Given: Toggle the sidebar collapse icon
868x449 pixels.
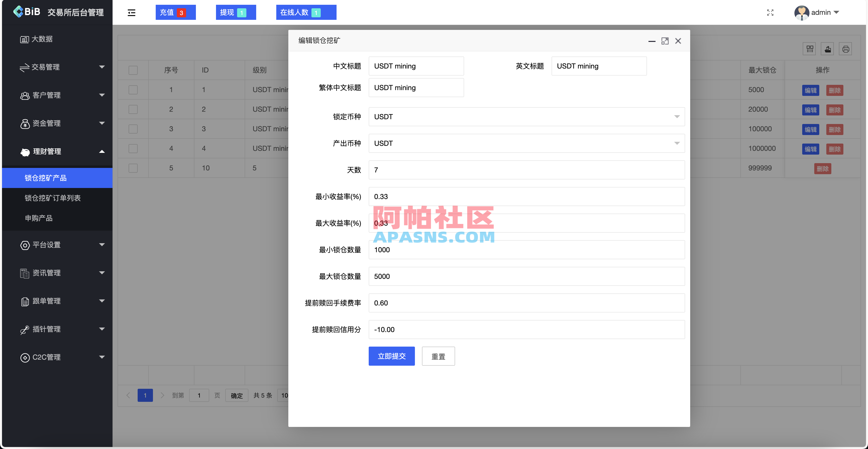Looking at the screenshot, I should (x=131, y=13).
